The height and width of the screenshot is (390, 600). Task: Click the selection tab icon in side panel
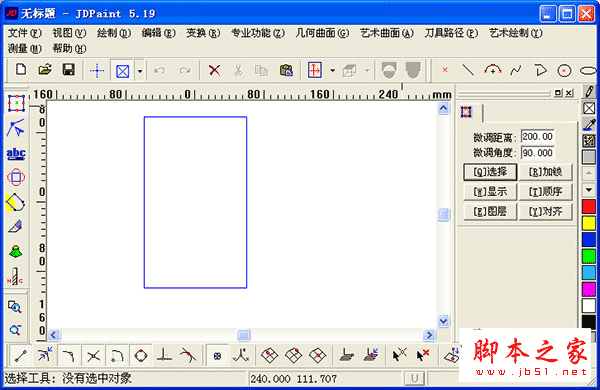click(466, 112)
